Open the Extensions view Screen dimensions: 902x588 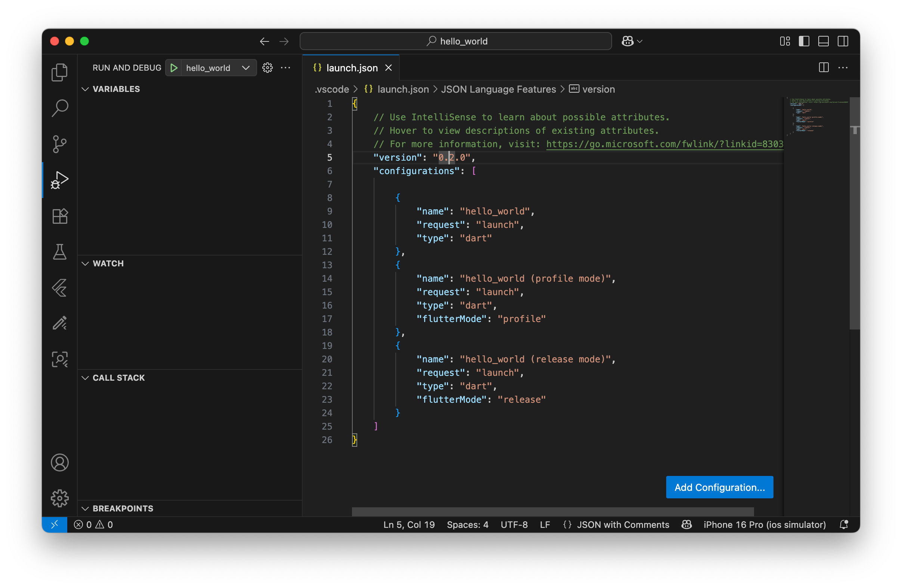click(x=59, y=216)
